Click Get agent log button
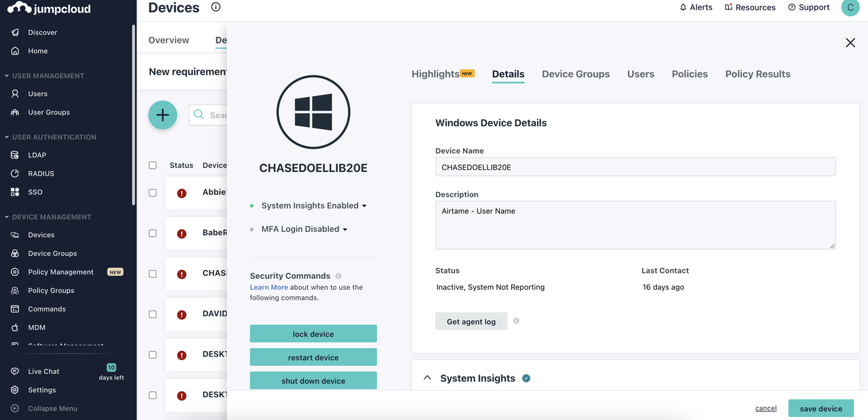The image size is (868, 420). coord(471,322)
